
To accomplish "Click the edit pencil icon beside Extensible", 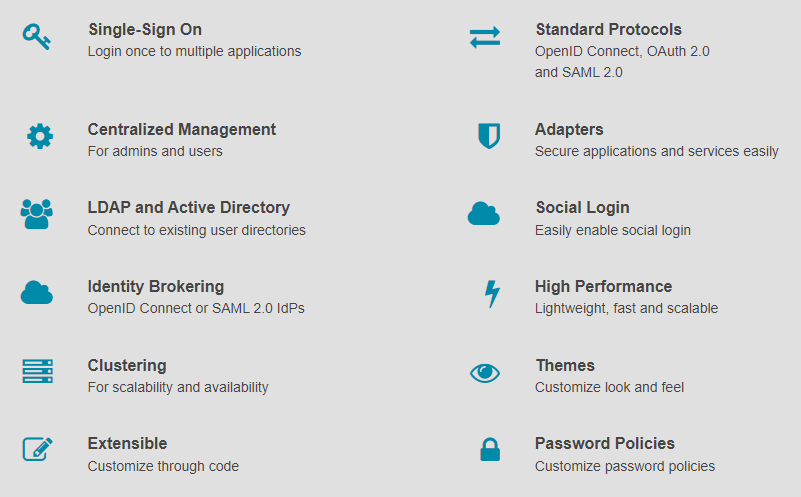I will click(37, 449).
